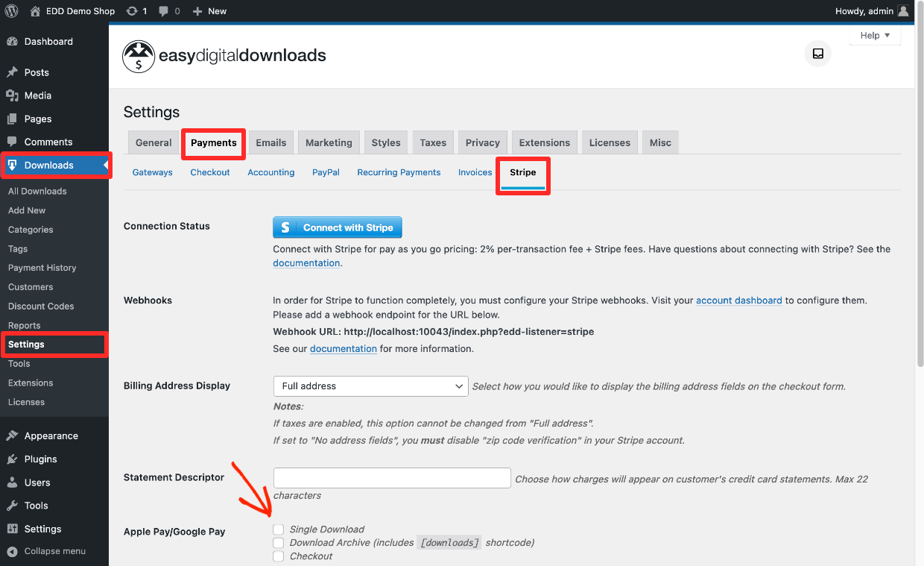Open the Stripe account dashboard link
Screen dimensions: 924x566
click(739, 301)
